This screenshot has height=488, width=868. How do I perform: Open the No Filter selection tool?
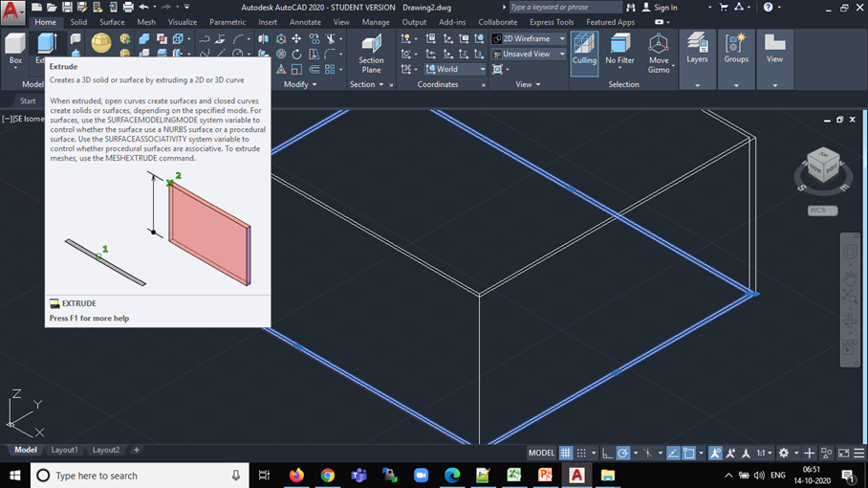pos(619,50)
